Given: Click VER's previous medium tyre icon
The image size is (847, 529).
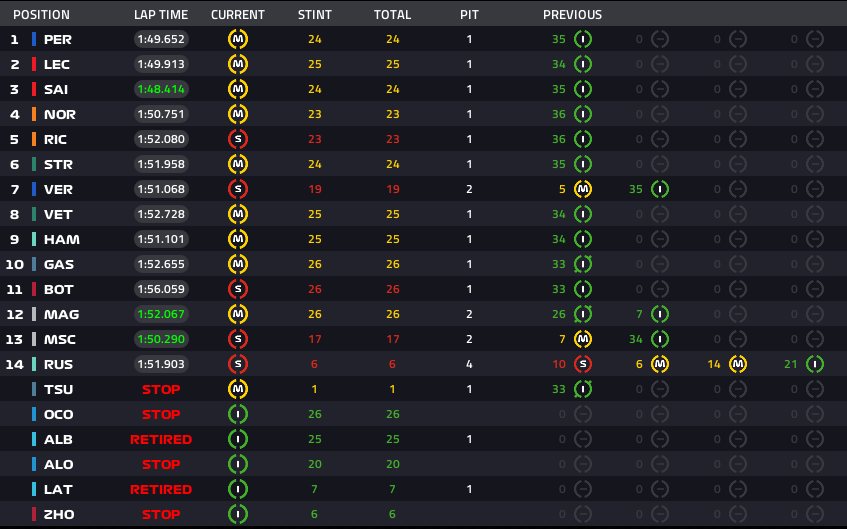Looking at the screenshot, I should [x=583, y=189].
